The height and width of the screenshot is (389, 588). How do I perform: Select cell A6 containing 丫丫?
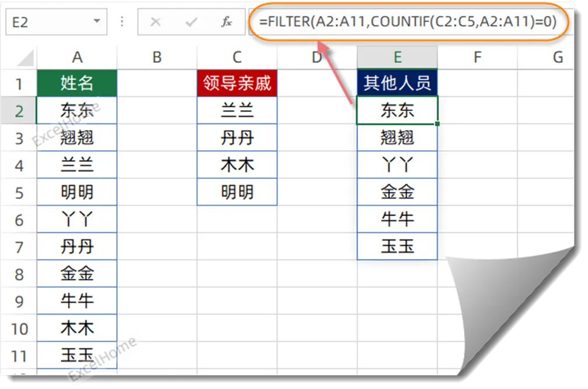(77, 219)
